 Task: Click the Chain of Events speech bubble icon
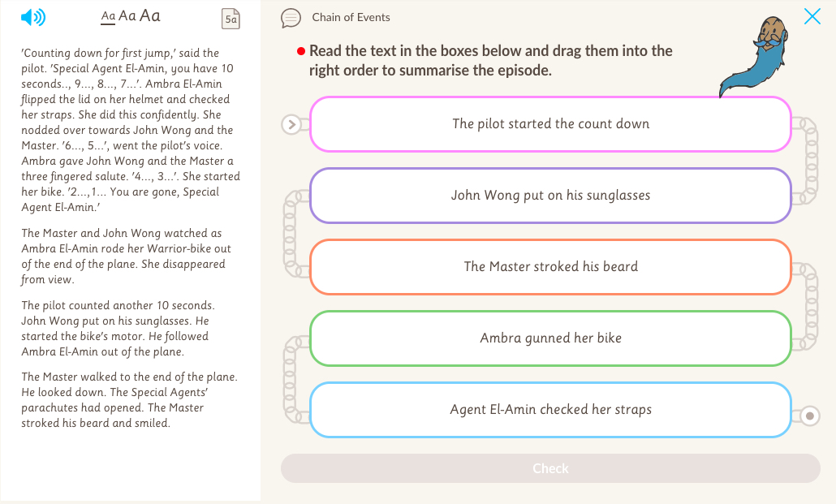click(x=291, y=18)
